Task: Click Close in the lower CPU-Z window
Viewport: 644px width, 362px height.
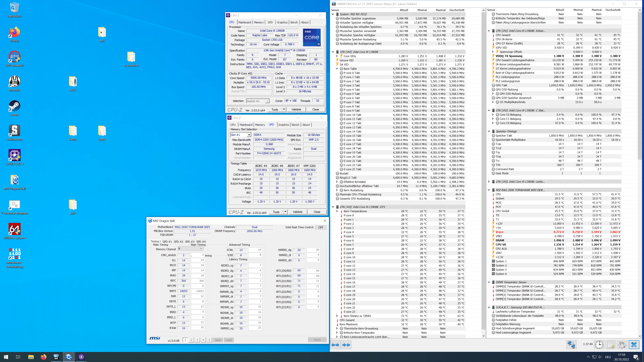Action: (317, 212)
